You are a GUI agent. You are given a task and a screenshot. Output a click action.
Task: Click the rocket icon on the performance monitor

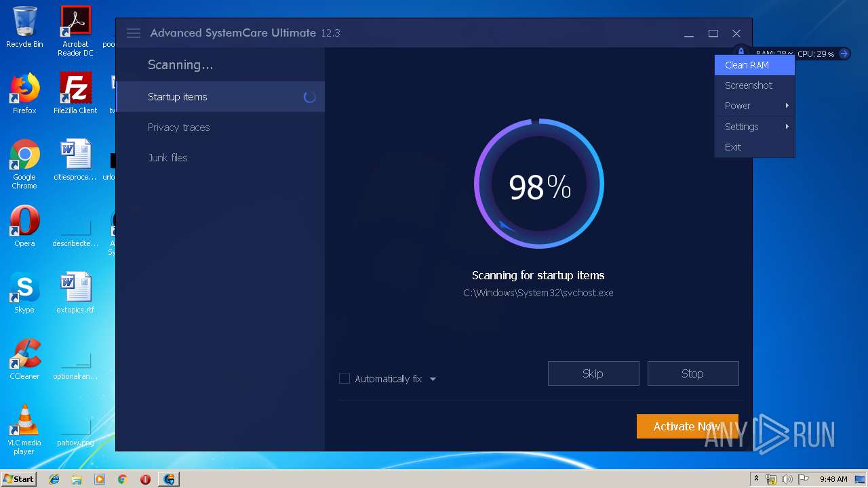741,52
